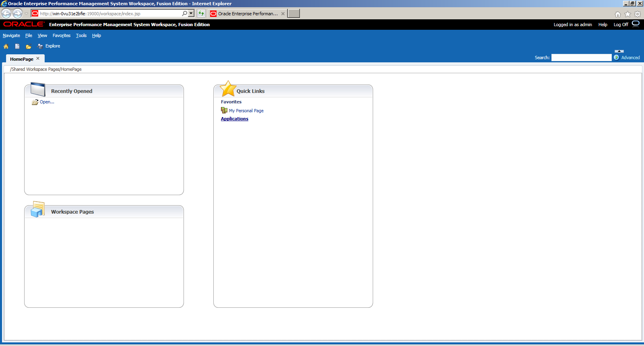Open the File menu
This screenshot has height=346, width=644.
[29, 35]
